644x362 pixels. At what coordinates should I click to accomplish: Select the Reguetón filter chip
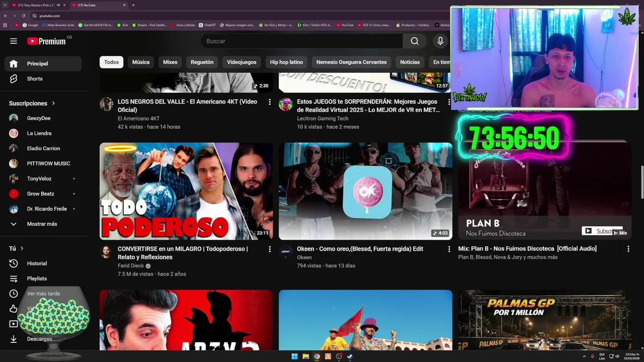point(202,62)
